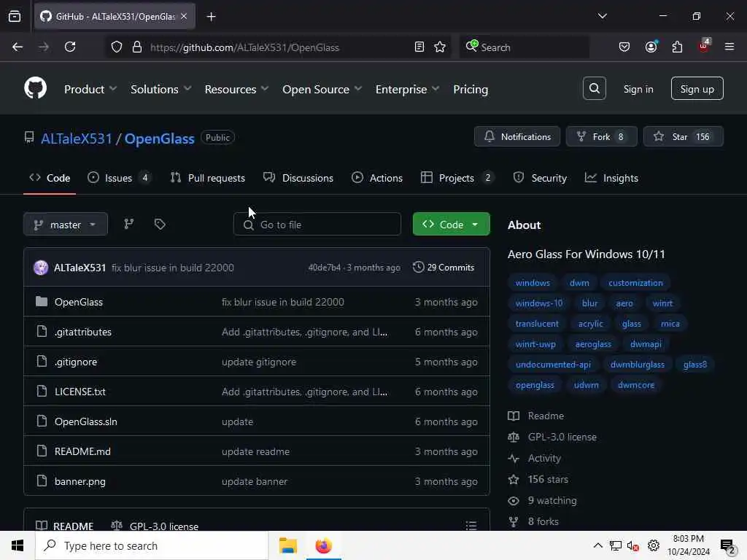Switch to the Pull requests tab
Viewport: 747px width, 560px height.
coord(208,178)
